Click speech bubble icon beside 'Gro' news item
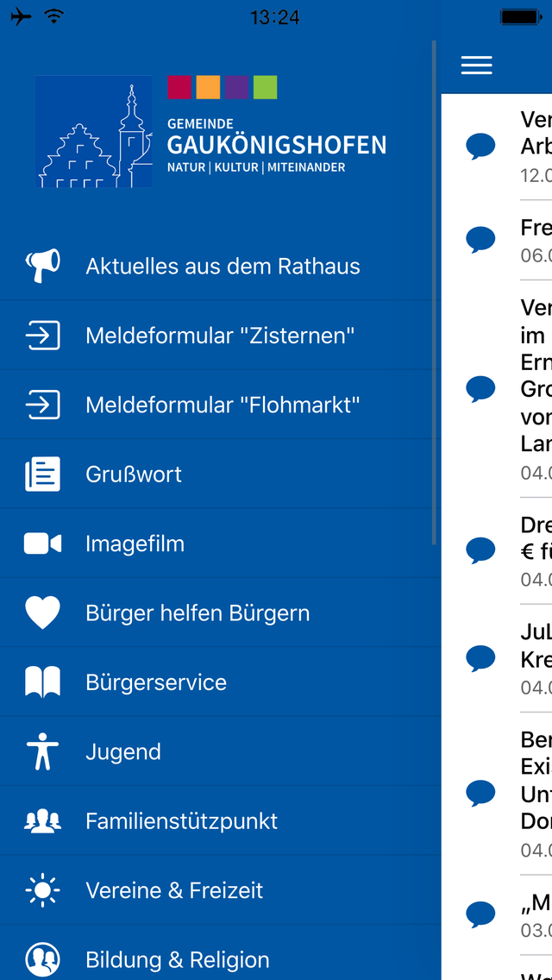The image size is (552, 980). tap(480, 389)
